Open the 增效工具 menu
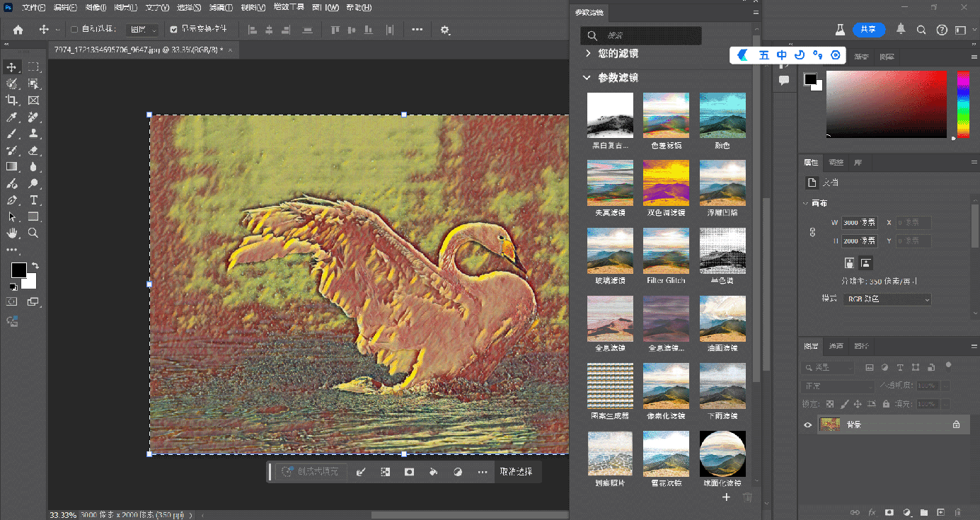 (x=289, y=8)
